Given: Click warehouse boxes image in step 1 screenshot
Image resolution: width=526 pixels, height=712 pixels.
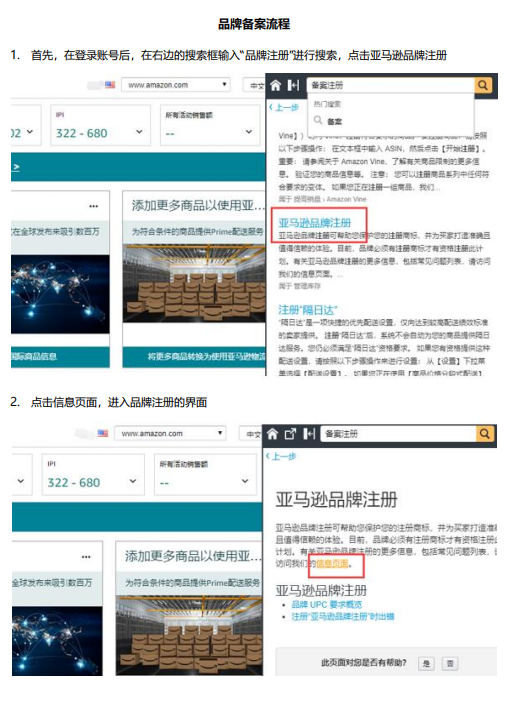Looking at the screenshot, I should point(194,284).
